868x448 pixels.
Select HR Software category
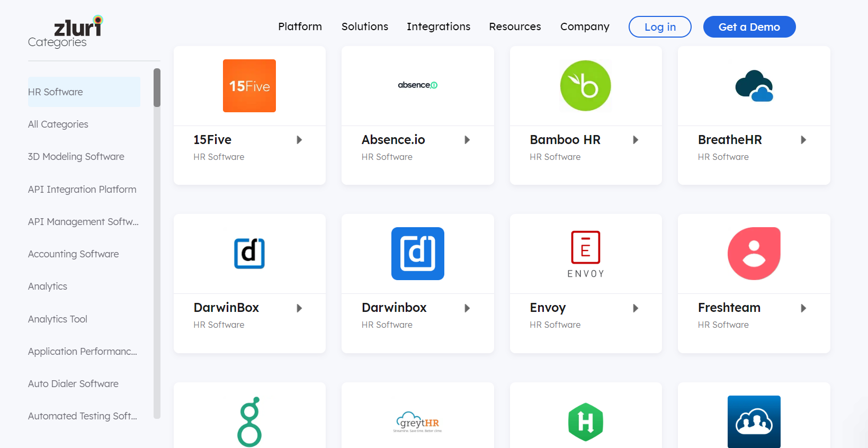tap(84, 92)
